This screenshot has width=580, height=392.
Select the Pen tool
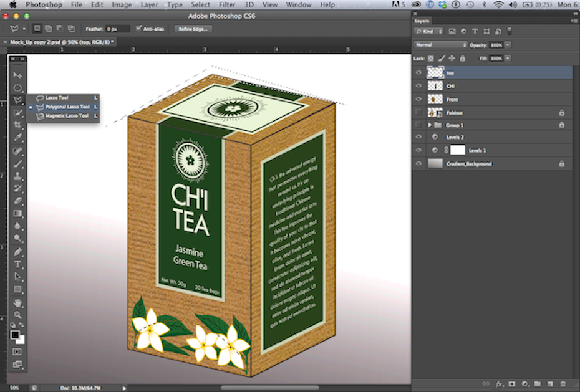pyautogui.click(x=18, y=252)
